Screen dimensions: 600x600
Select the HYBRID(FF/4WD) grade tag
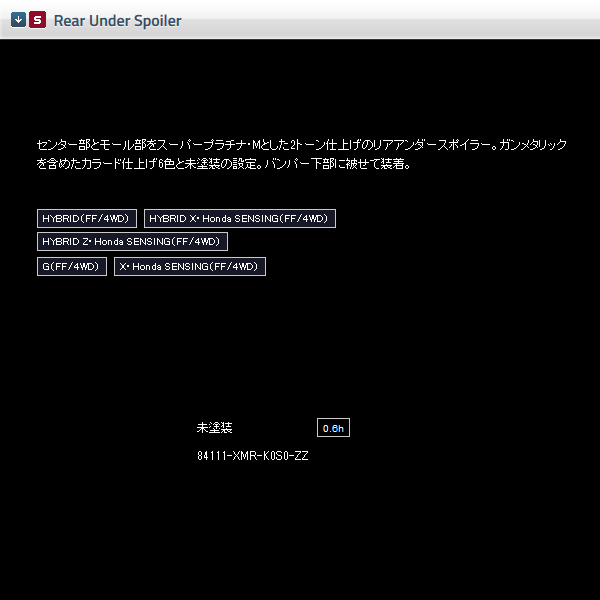pyautogui.click(x=86, y=218)
